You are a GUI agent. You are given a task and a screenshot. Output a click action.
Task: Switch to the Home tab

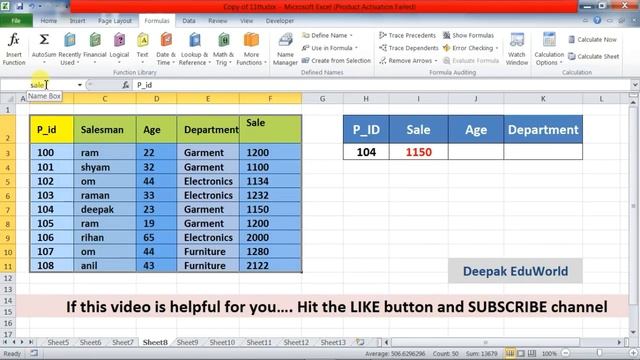(49, 20)
